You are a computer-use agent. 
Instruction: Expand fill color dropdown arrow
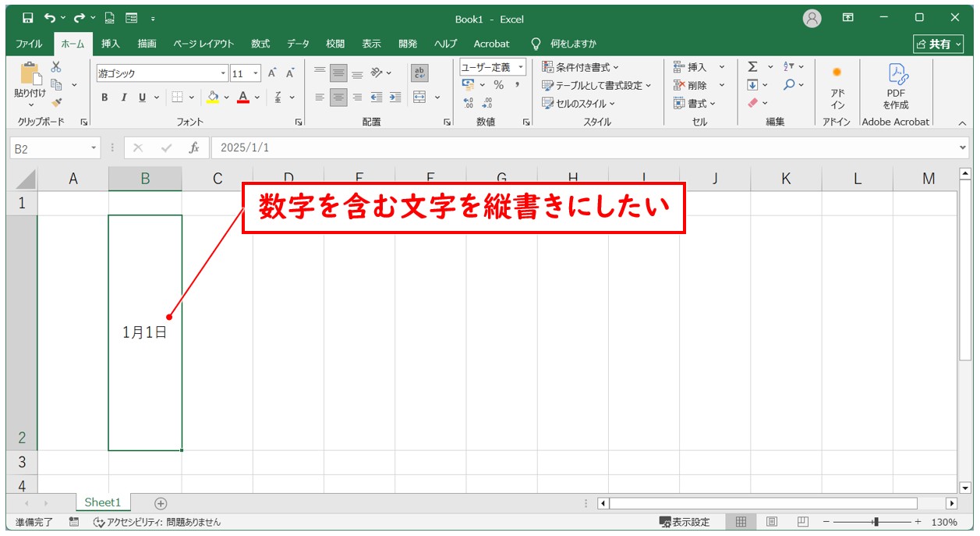coord(227,98)
